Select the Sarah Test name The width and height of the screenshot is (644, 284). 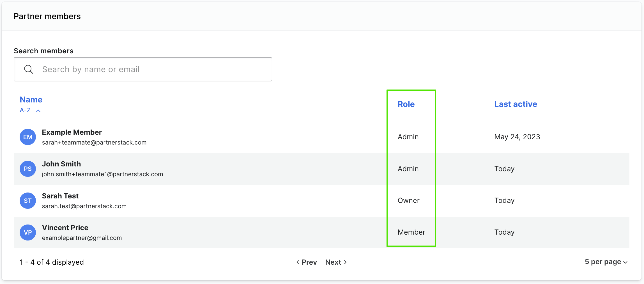click(x=60, y=196)
